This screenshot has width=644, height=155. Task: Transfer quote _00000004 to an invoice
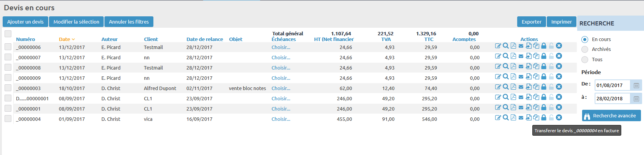point(528,118)
